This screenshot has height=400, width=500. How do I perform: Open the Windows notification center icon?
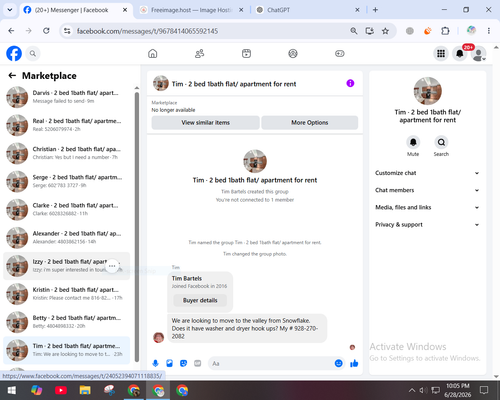tap(484, 390)
